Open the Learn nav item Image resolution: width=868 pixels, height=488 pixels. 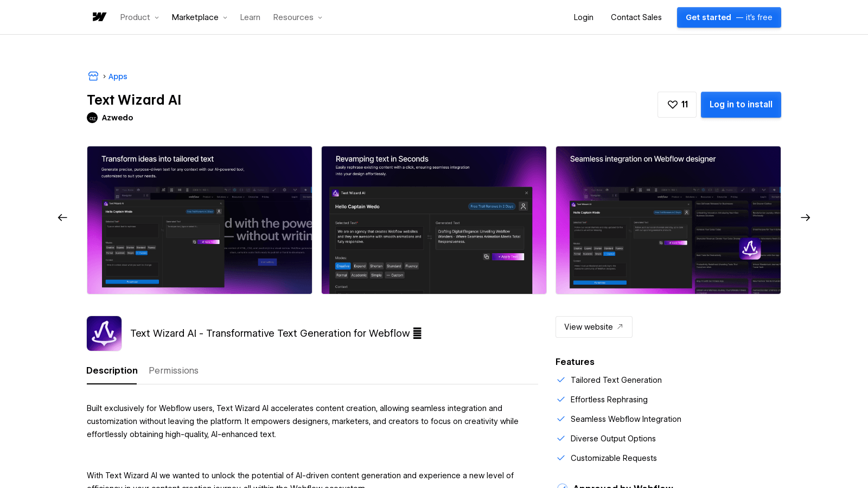click(250, 17)
